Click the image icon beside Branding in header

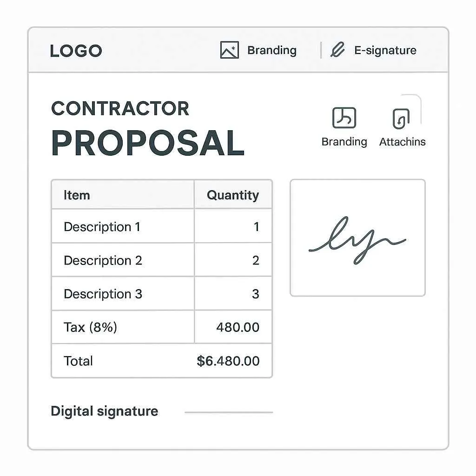pos(229,50)
